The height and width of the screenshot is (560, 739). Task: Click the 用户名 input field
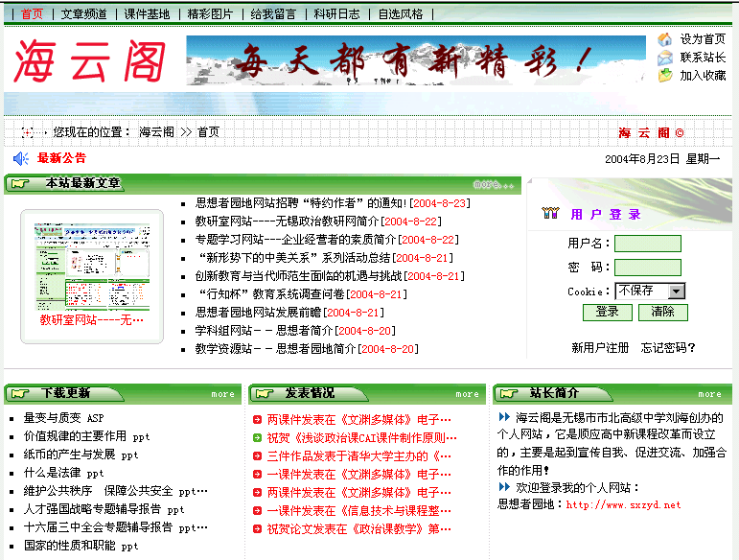647,244
